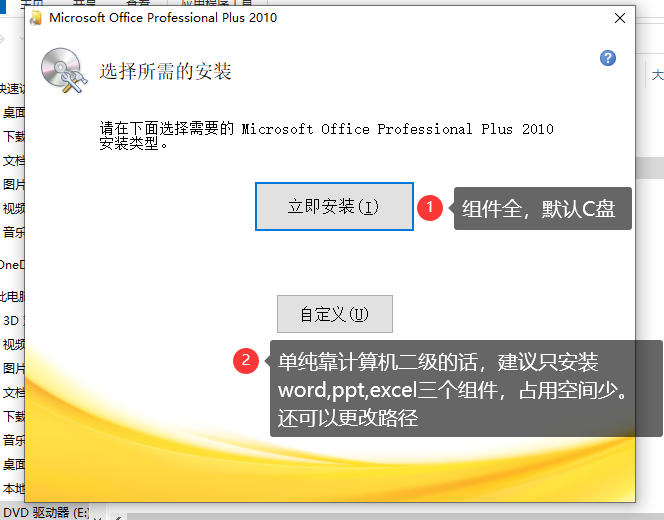Select 3D 对象 in the Explorer sidebar
This screenshot has height=520, width=664.
13,321
